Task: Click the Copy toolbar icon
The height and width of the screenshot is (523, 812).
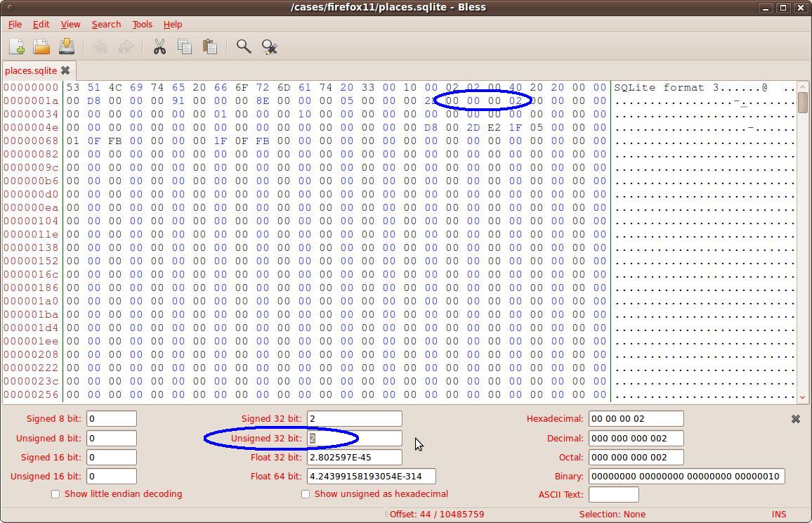Action: (x=184, y=46)
